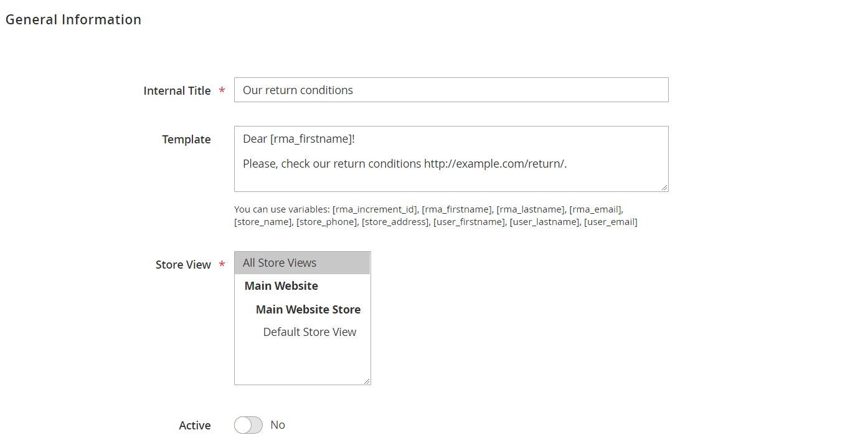This screenshot has width=868, height=445.
Task: Click the Store View list resize handle
Action: click(367, 381)
